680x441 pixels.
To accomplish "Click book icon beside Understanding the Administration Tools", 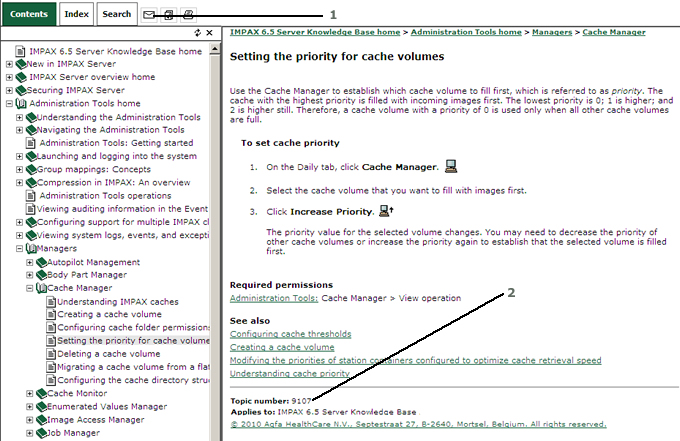I will [31, 117].
